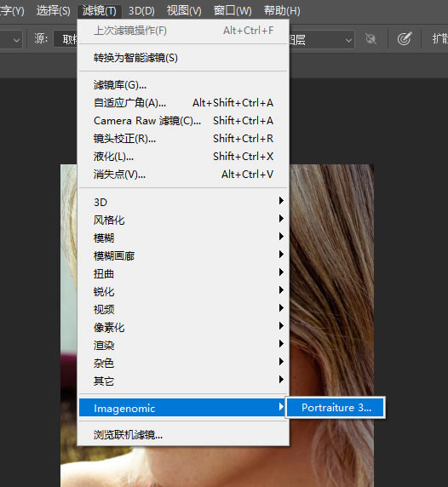Open the dropdown left of 源 label
This screenshot has height=487, width=448.
click(x=11, y=39)
